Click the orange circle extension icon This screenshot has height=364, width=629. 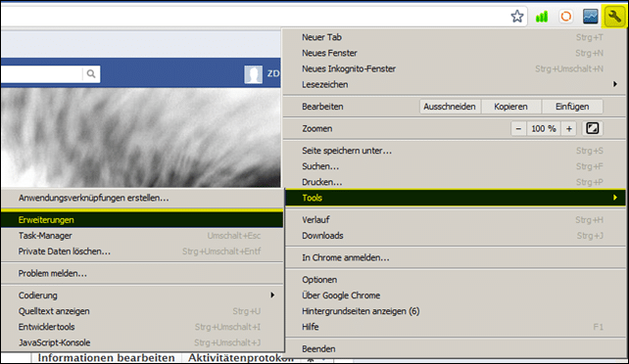(565, 17)
